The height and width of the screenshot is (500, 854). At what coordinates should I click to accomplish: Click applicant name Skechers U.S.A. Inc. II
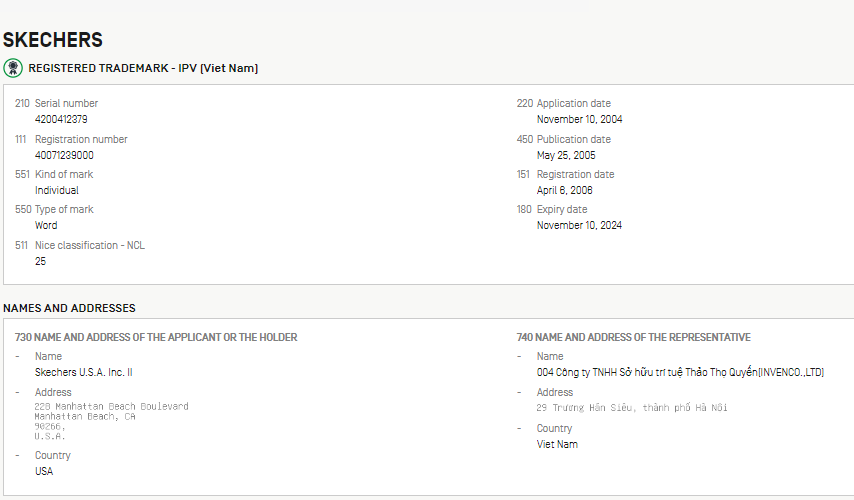click(84, 372)
